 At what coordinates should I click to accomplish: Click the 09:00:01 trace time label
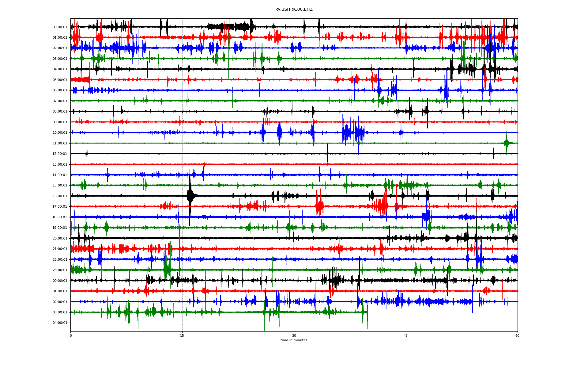[x=60, y=122]
